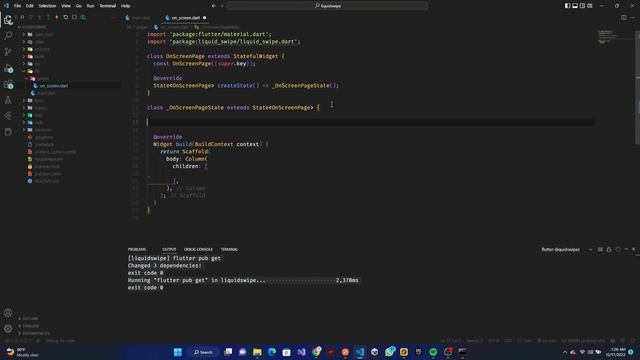Image resolution: width=640 pixels, height=360 pixels.
Task: Switch to the PROBLEMS panel tab
Action: pyautogui.click(x=137, y=249)
